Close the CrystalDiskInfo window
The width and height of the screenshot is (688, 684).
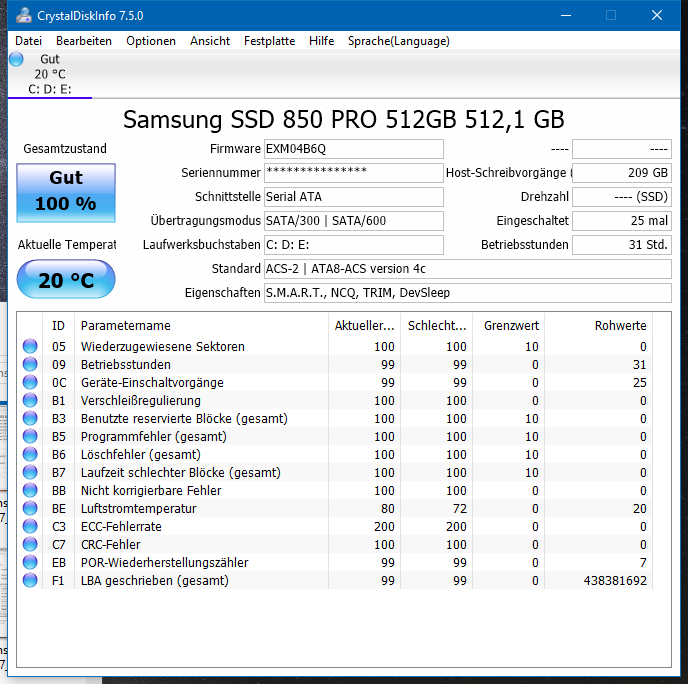(657, 15)
